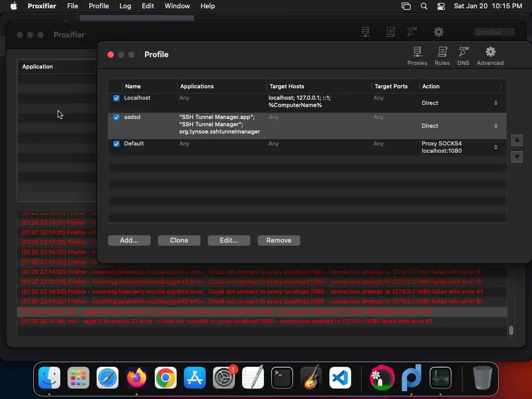
Task: Open the File menu
Action: (72, 6)
